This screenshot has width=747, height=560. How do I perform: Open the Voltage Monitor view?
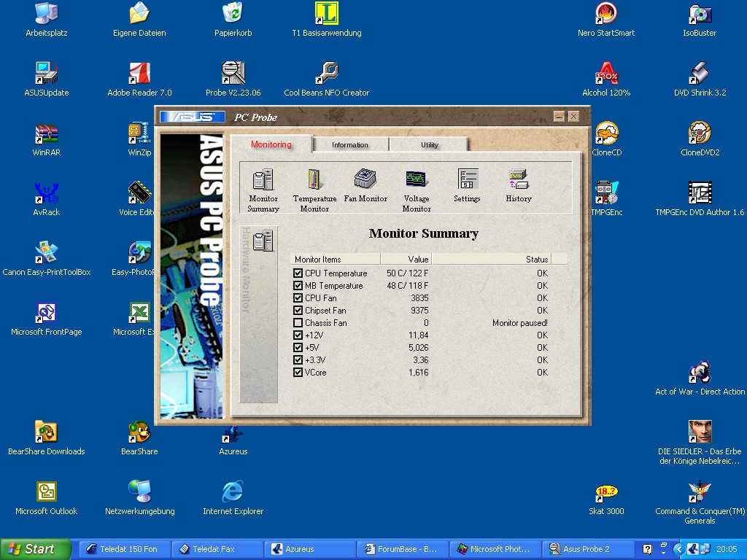tap(417, 190)
